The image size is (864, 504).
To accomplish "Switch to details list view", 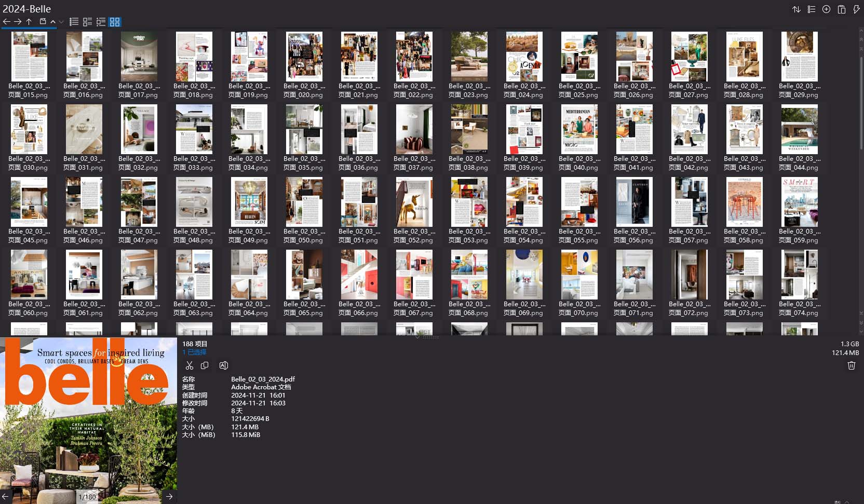I will coord(88,22).
